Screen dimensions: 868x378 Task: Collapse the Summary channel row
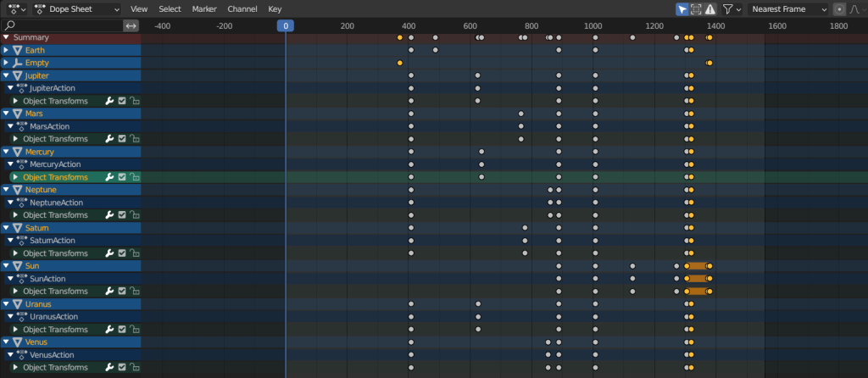[x=6, y=37]
